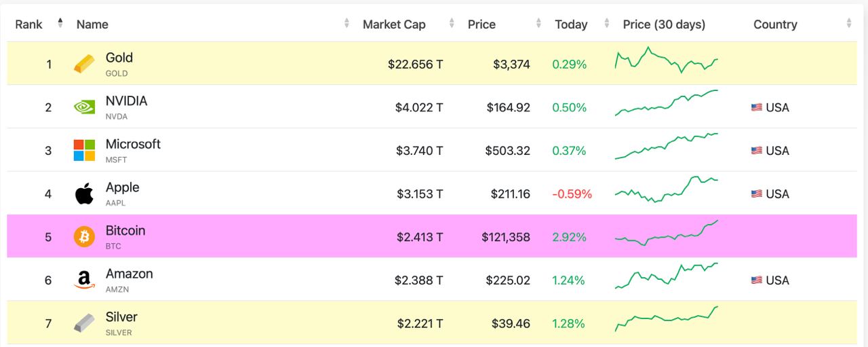Click the USA flag in Apple row
Image resolution: width=868 pixels, height=347 pixels.
pos(757,194)
